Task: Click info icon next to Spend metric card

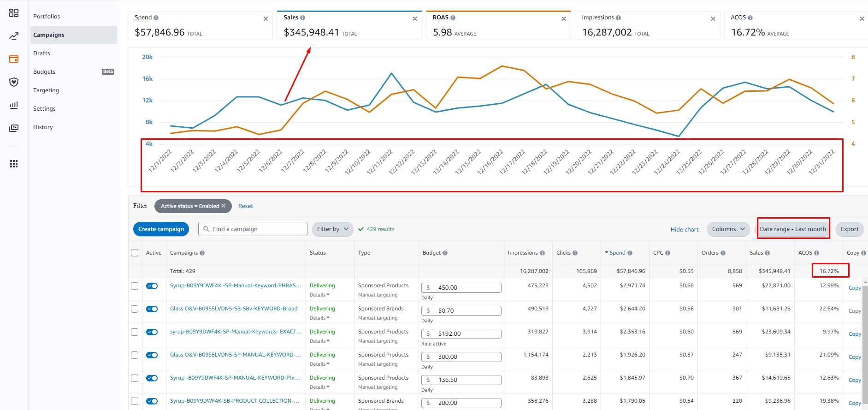Action: (x=156, y=18)
